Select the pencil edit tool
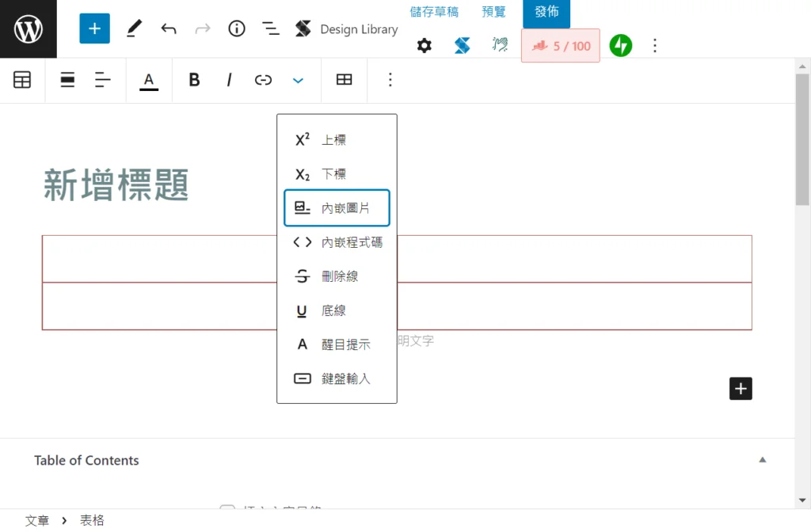 click(x=134, y=28)
